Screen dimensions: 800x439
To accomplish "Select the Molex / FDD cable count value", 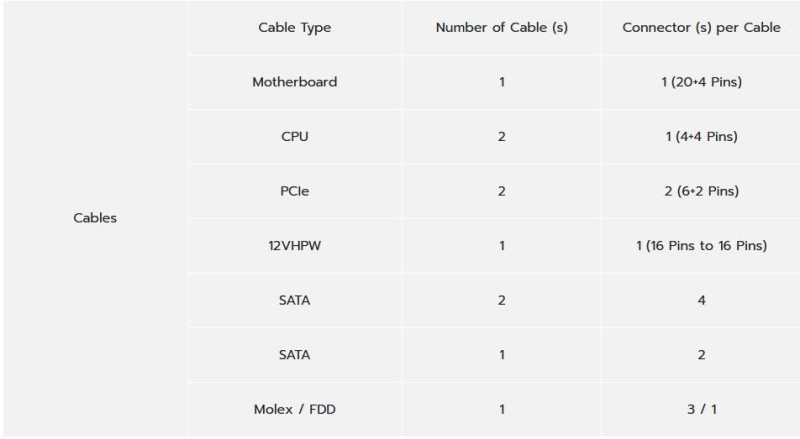I will pyautogui.click(x=501, y=408).
